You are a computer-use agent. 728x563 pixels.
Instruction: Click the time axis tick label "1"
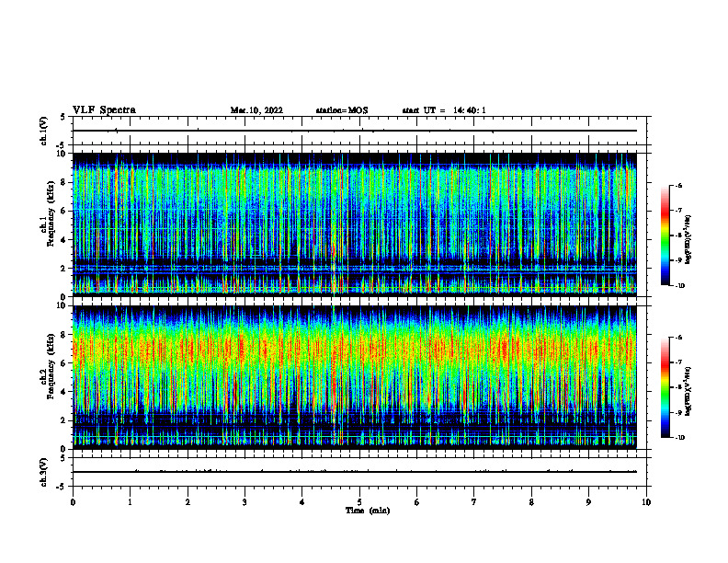point(131,502)
